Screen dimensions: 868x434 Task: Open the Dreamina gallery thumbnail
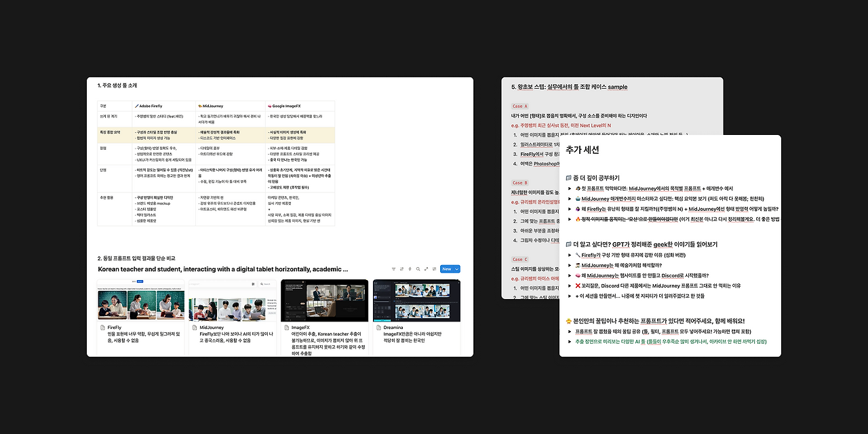(417, 300)
